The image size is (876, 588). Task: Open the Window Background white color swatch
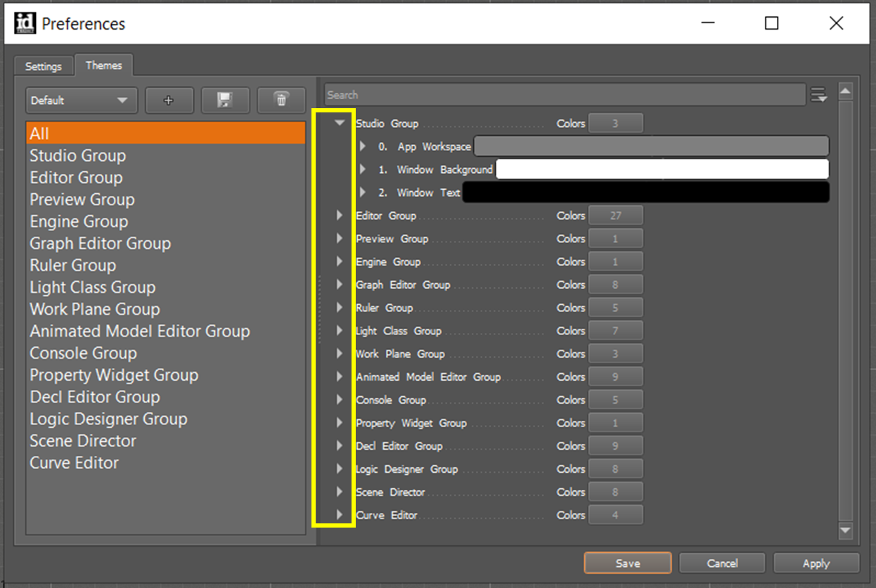(x=662, y=169)
